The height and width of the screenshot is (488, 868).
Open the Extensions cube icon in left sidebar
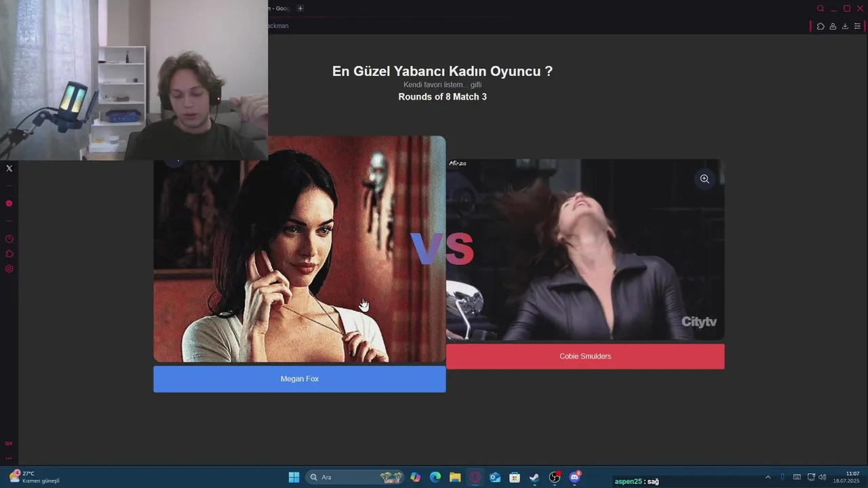pos(9,253)
